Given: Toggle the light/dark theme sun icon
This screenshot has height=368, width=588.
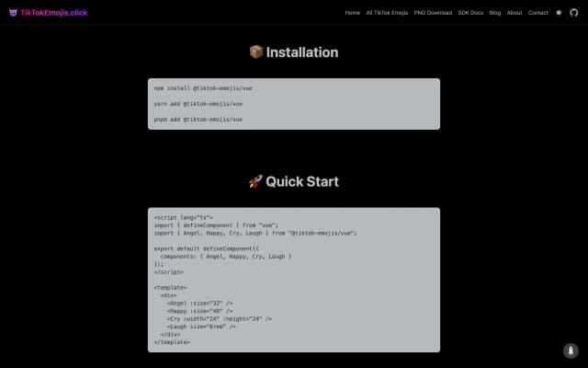Looking at the screenshot, I should 559,13.
